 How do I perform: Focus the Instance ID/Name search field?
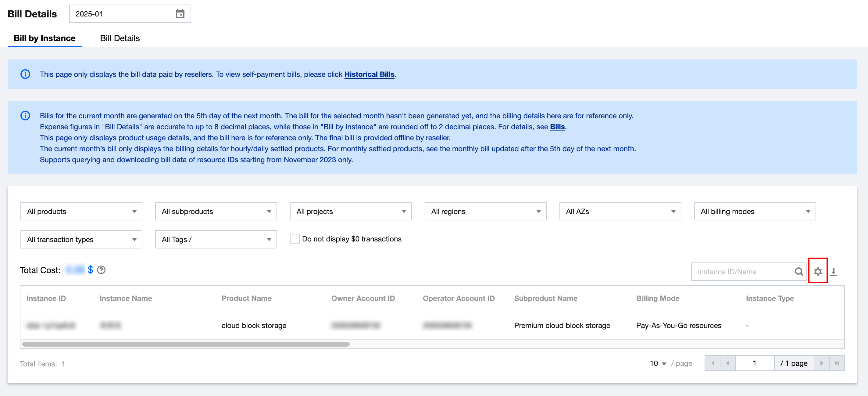pyautogui.click(x=741, y=272)
